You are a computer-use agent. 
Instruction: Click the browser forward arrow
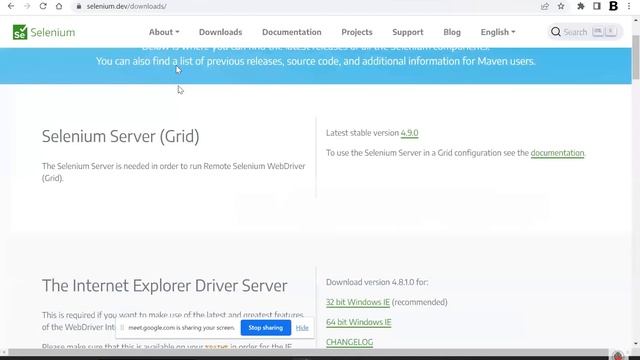(27, 6)
